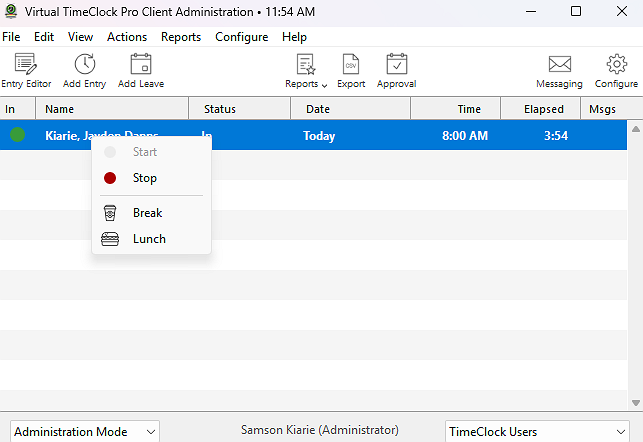Screen dimensions: 643x442
Task: Click the green In status dot for Kiarie
Action: pyautogui.click(x=18, y=134)
